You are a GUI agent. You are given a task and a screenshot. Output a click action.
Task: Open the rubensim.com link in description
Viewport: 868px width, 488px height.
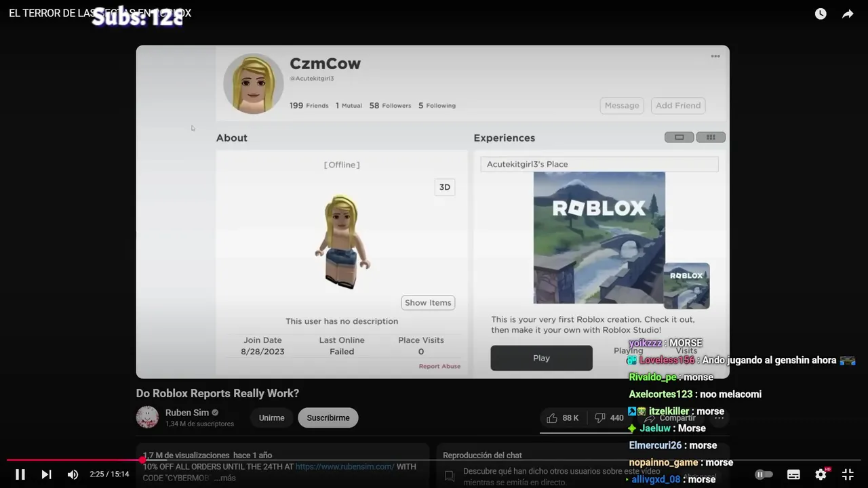point(344,466)
